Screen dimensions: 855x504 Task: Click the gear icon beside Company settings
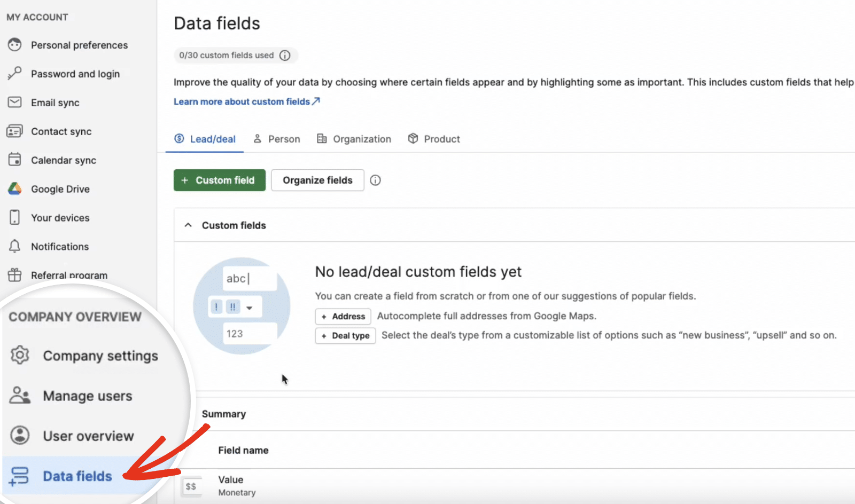point(20,355)
